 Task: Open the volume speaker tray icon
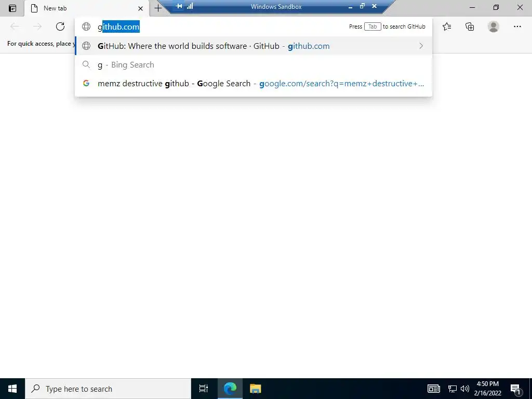(465, 389)
